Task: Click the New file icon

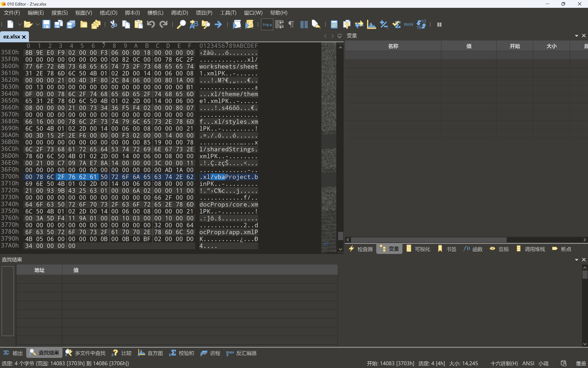Action: tap(10, 24)
